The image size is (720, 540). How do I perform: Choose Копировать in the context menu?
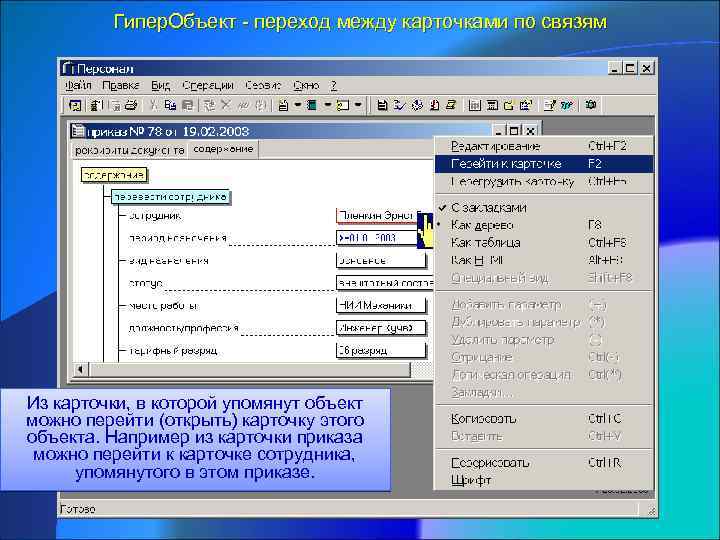coord(544,419)
